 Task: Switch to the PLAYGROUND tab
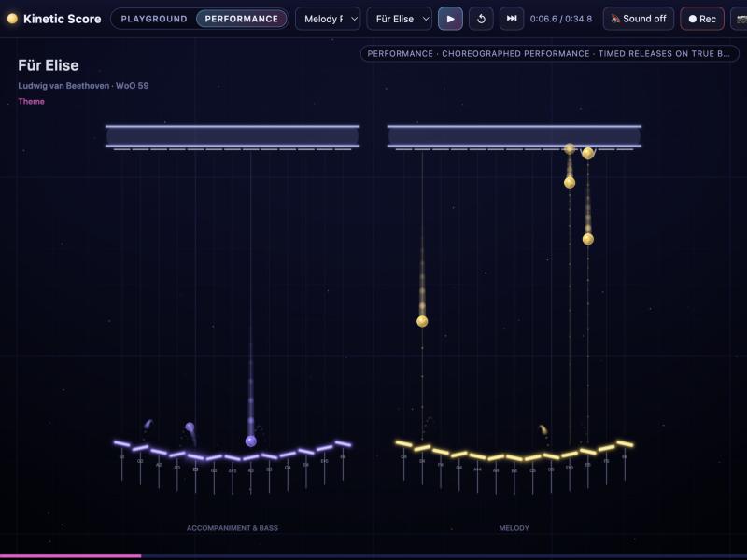[x=154, y=19]
